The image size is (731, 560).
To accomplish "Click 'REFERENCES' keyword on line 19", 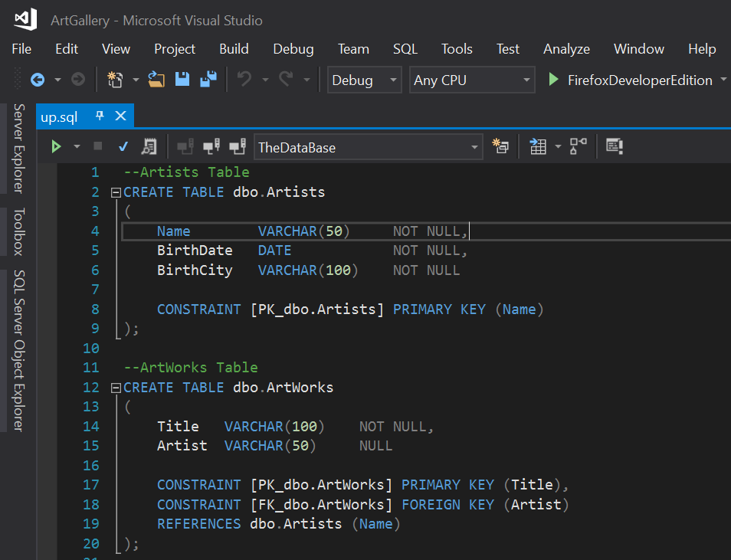I will tap(199, 524).
